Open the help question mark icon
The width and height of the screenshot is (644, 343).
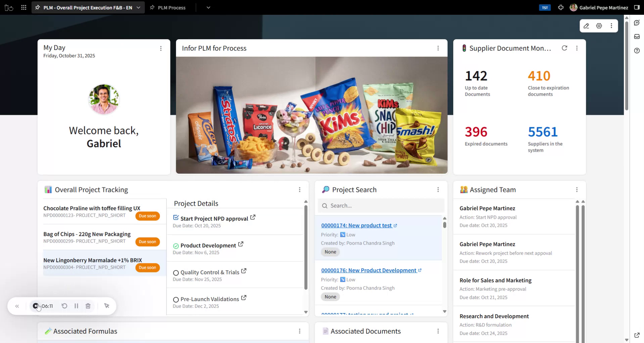click(637, 51)
